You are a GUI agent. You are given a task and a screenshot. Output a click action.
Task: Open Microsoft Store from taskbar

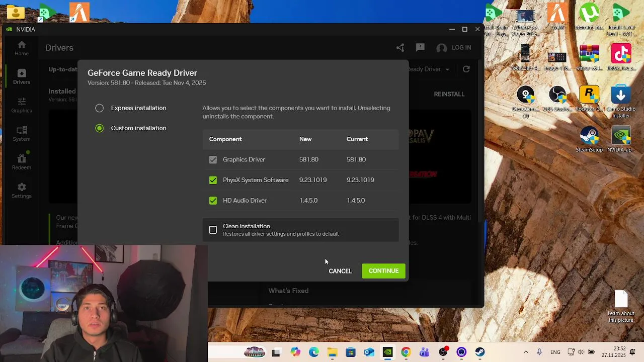click(x=351, y=352)
